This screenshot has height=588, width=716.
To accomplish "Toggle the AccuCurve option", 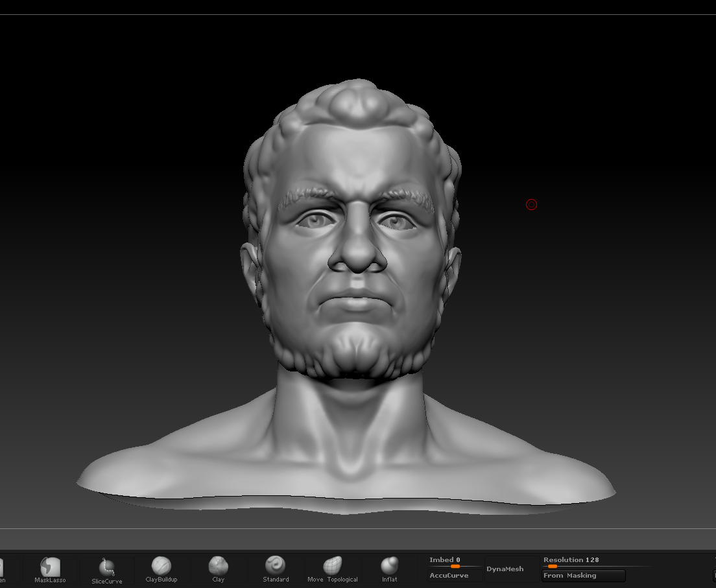I will (x=449, y=576).
